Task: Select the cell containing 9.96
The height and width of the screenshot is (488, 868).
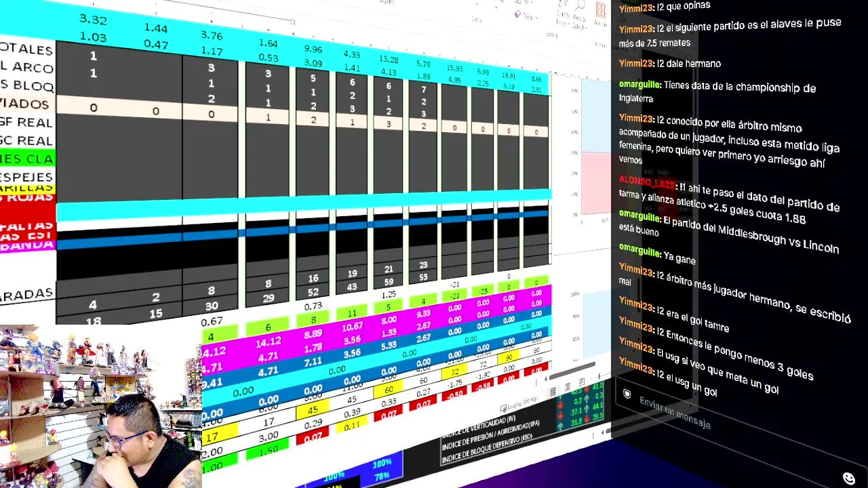Action: 313,49
